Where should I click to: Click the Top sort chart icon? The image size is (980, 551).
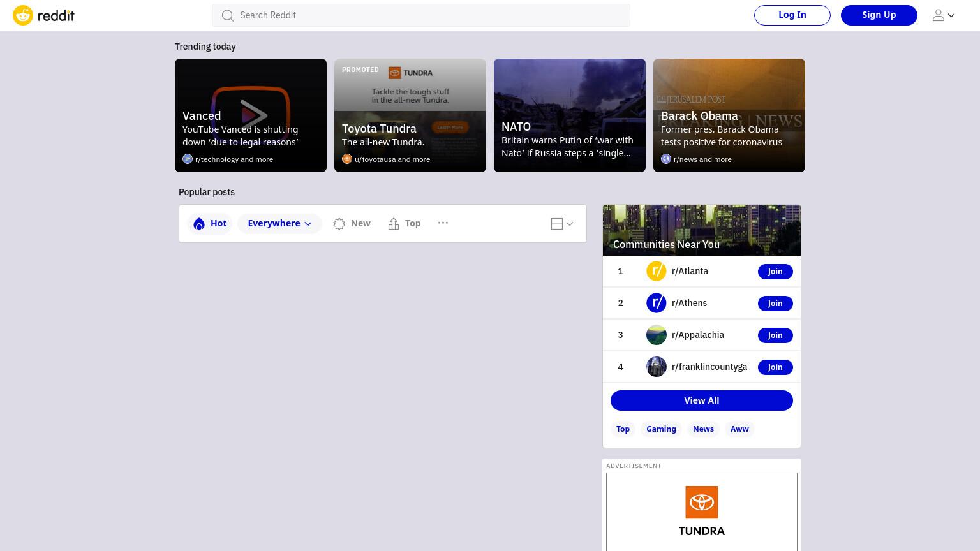394,223
